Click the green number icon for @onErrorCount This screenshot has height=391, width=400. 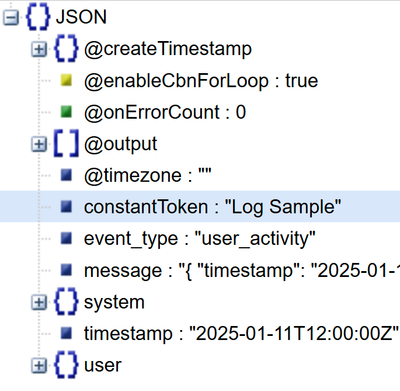click(66, 112)
